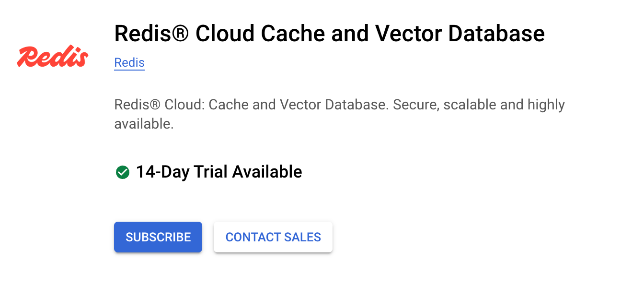The height and width of the screenshot is (286, 644).
Task: Click the green checkmark trial icon
Action: [x=123, y=172]
